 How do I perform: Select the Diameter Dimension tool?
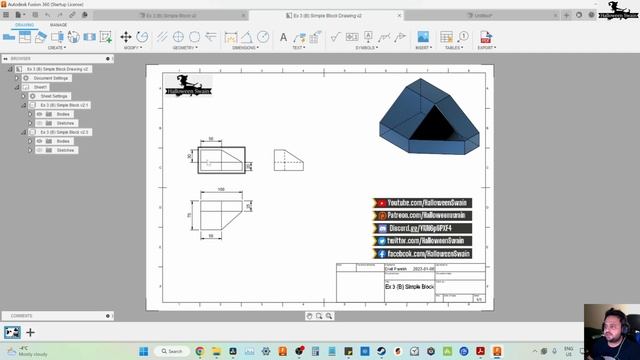pos(263,37)
